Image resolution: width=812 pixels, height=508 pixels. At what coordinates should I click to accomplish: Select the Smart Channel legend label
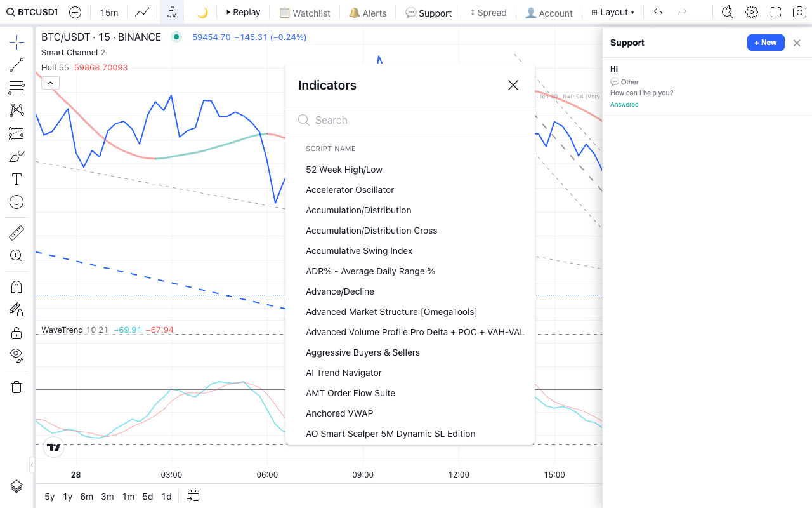coord(69,52)
